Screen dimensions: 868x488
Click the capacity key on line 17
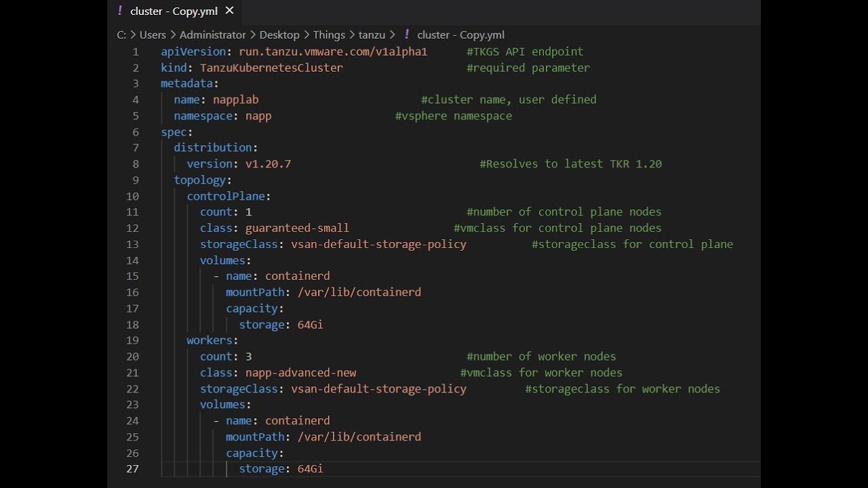tap(252, 308)
